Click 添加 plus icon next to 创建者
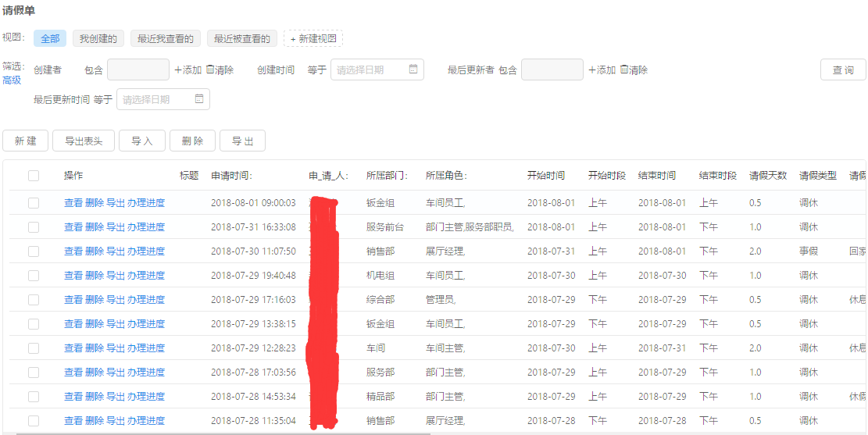Image resolution: width=868 pixels, height=435 pixels. click(178, 70)
